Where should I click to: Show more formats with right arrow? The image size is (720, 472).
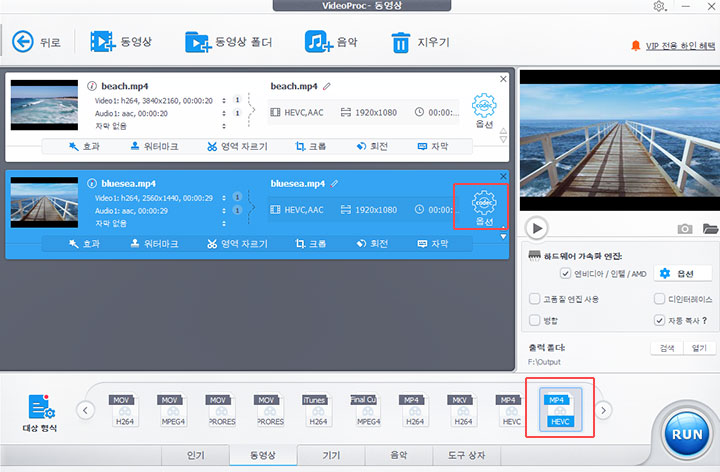[603, 410]
